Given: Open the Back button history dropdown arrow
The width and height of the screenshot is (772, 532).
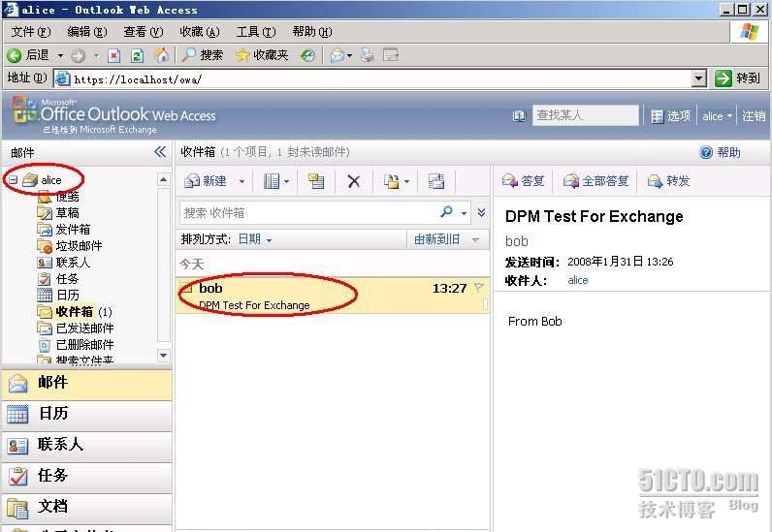Looking at the screenshot, I should (x=60, y=55).
